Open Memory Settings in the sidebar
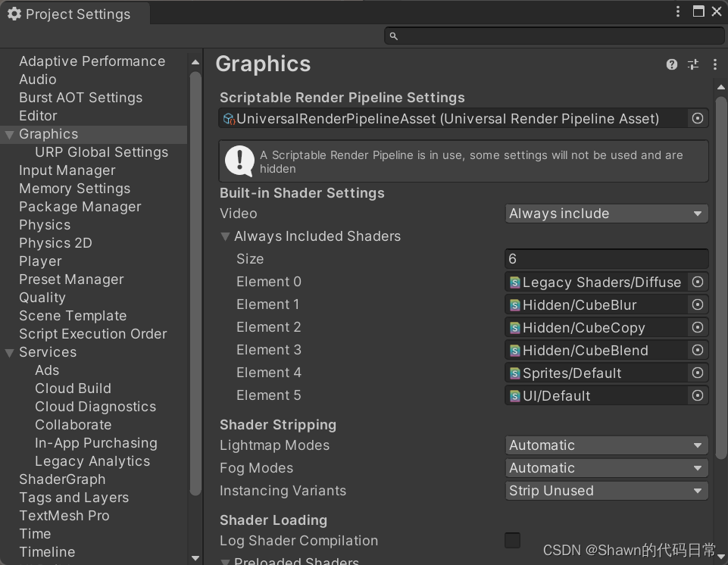The height and width of the screenshot is (565, 728). pos(75,189)
